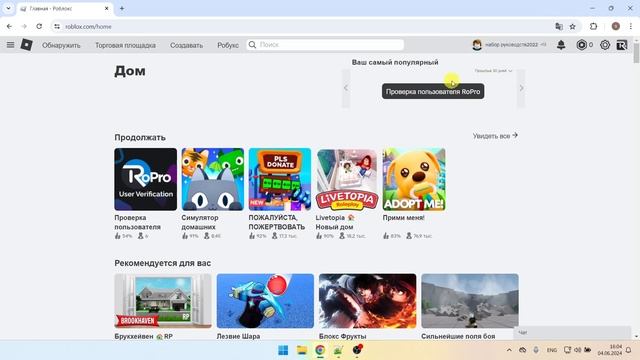Image resolution: width=640 pixels, height=360 pixels.
Task: Open the RoPro User Verification thumbnail
Action: pos(146,179)
